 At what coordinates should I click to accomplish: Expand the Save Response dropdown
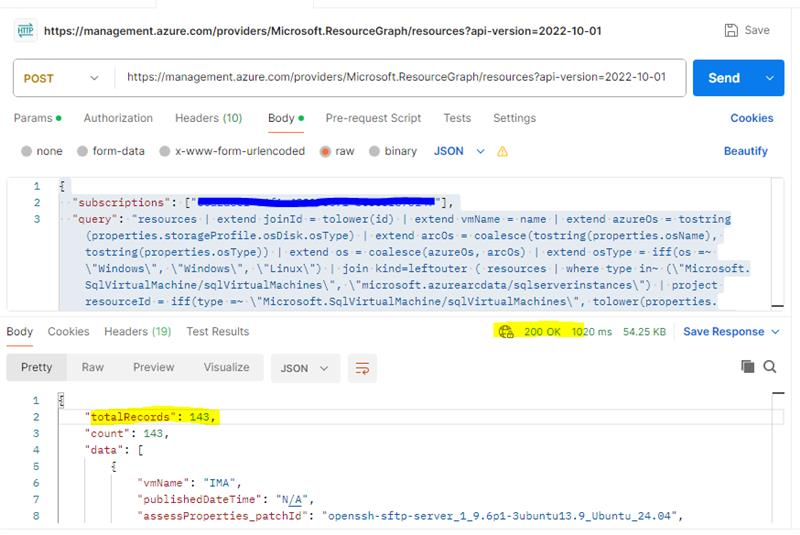coord(776,332)
